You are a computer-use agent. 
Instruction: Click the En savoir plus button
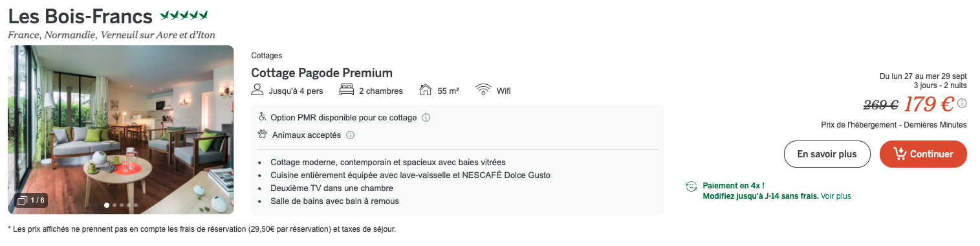point(827,154)
